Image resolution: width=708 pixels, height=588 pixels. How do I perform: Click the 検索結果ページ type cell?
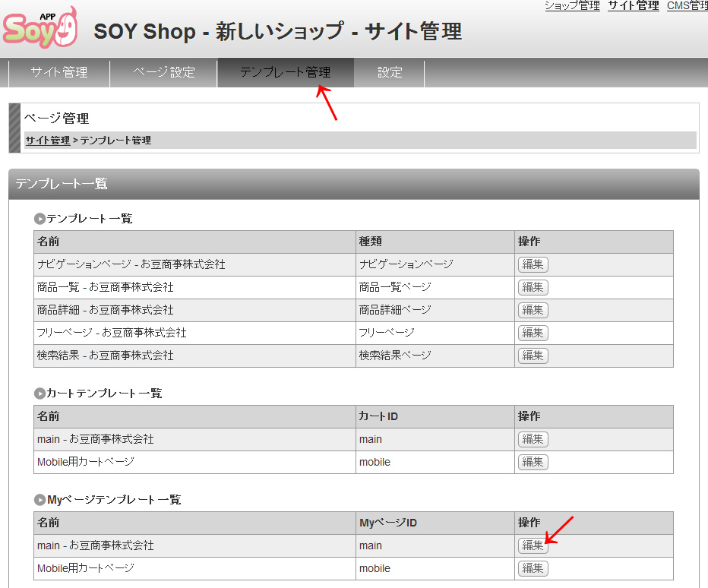pyautogui.click(x=435, y=356)
